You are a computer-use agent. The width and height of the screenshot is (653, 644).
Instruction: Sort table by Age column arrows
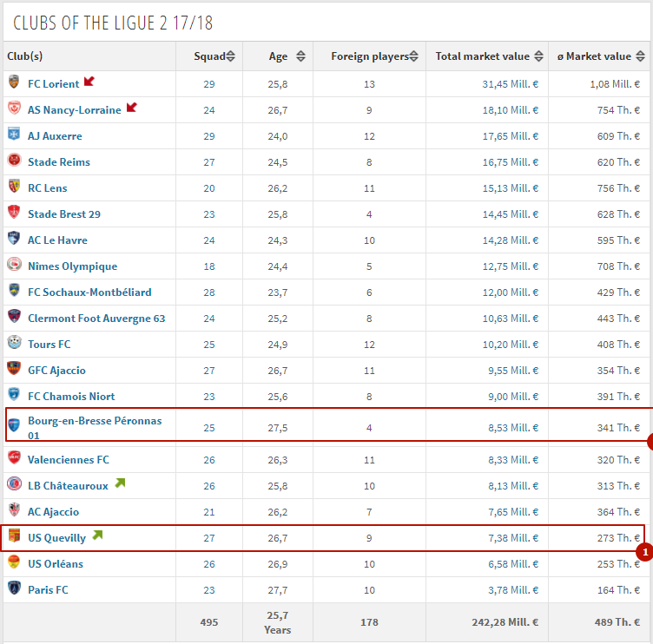coord(300,56)
